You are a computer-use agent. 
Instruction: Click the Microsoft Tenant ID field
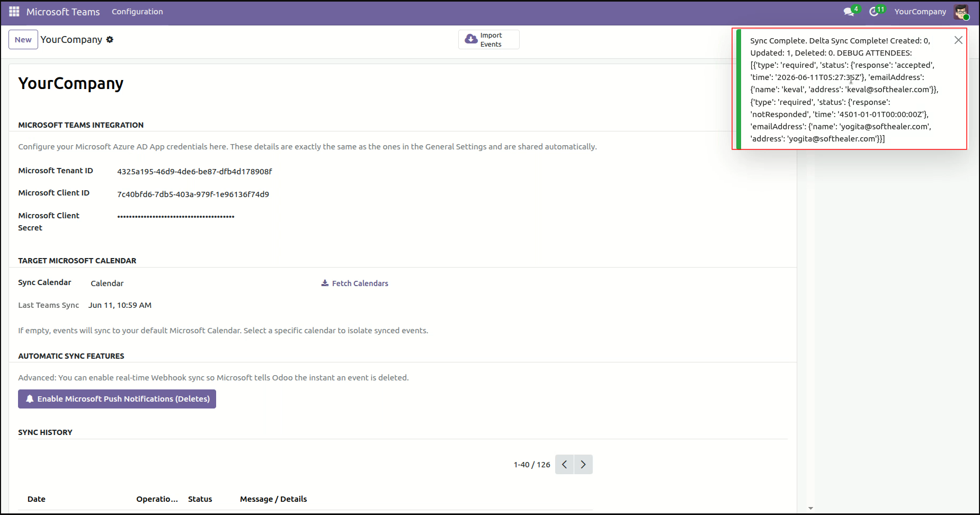194,172
